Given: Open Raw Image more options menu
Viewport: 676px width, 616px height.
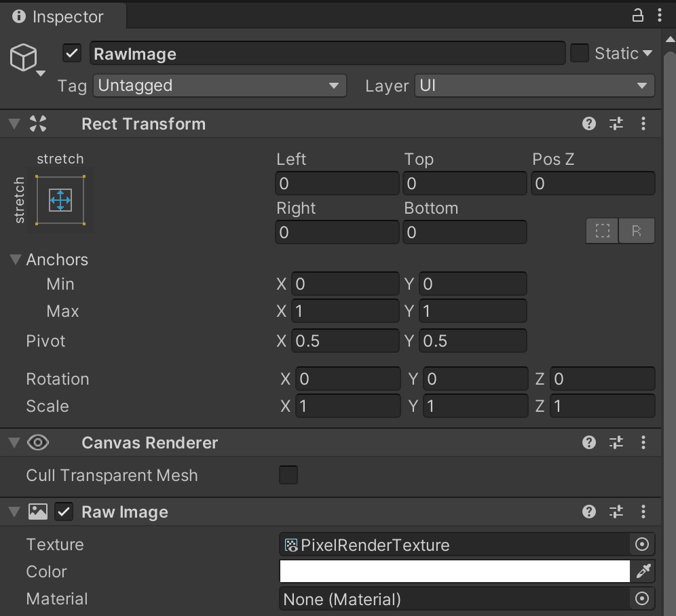Looking at the screenshot, I should pyautogui.click(x=643, y=512).
